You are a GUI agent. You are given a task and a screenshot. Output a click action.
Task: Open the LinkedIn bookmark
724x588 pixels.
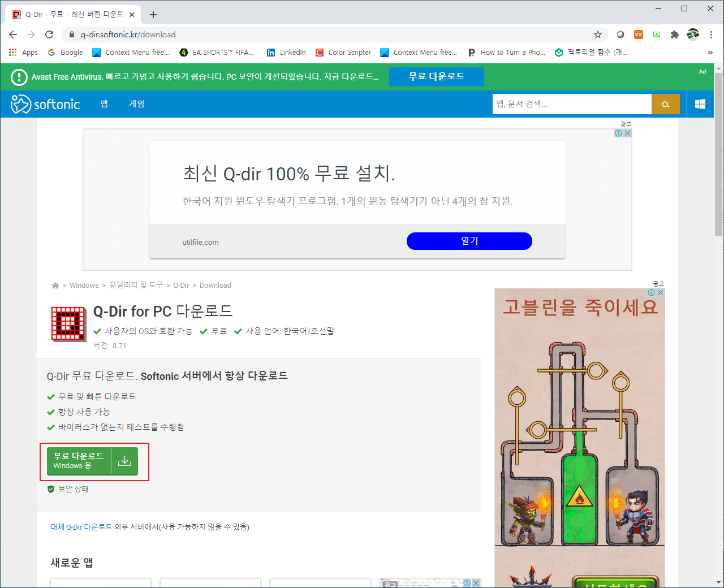click(286, 53)
